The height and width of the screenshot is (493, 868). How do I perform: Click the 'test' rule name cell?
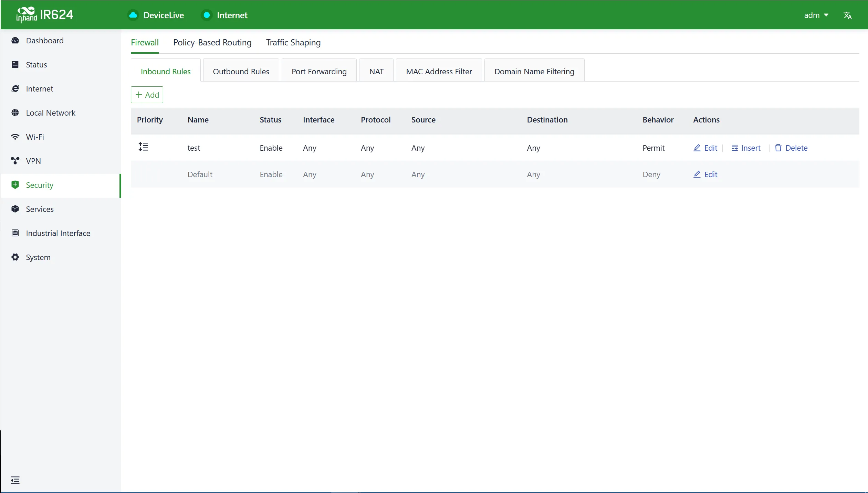coord(194,148)
